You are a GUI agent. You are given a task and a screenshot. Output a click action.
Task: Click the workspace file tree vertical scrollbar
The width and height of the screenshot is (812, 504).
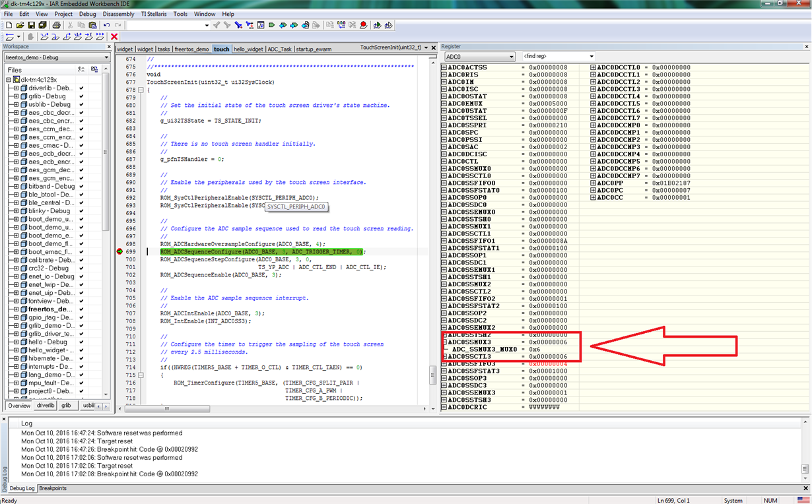pos(106,231)
